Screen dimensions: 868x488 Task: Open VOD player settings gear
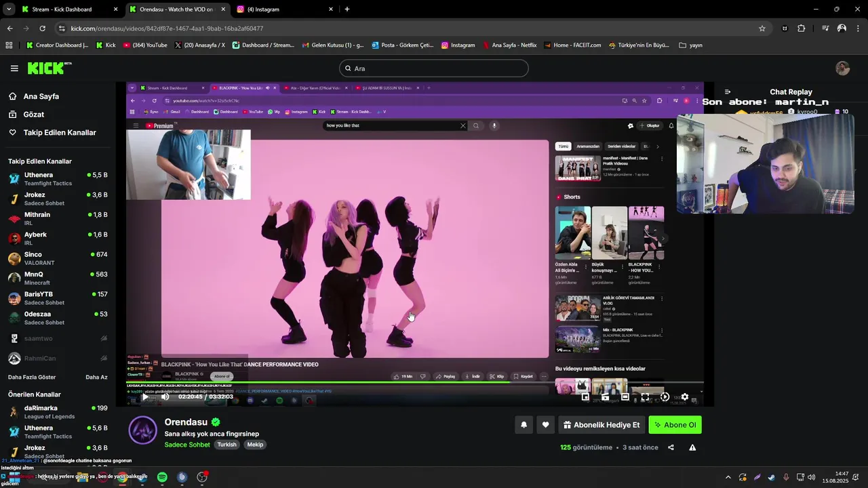tap(684, 397)
